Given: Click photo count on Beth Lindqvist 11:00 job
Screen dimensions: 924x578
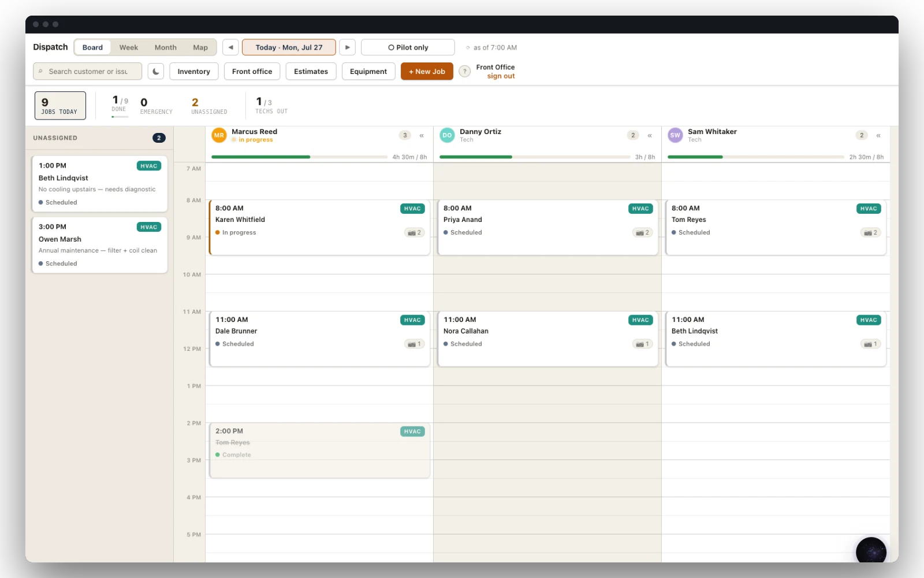Looking at the screenshot, I should coord(871,344).
